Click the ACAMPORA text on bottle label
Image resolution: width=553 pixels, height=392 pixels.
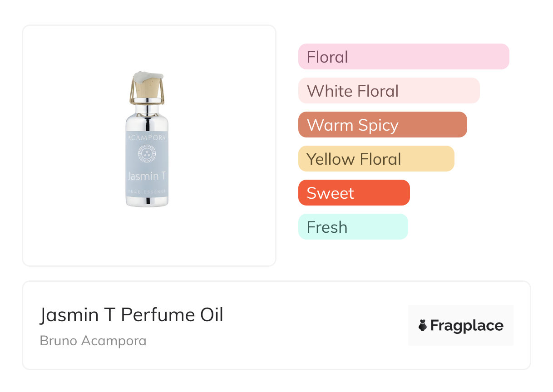pos(147,137)
